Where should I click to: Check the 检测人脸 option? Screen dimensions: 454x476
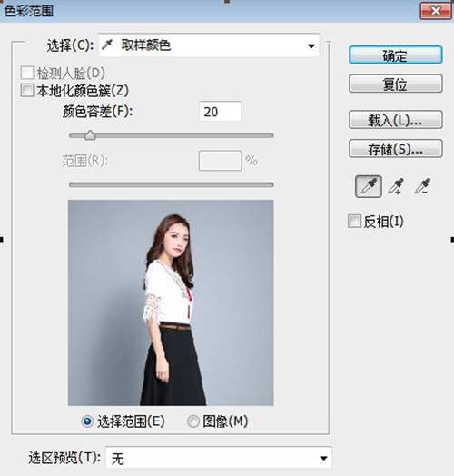(26, 73)
